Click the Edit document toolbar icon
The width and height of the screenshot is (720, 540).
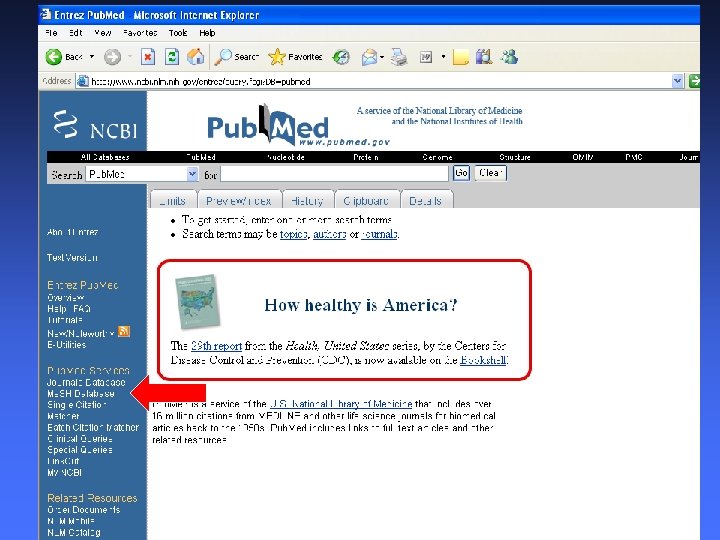pyautogui.click(x=426, y=57)
